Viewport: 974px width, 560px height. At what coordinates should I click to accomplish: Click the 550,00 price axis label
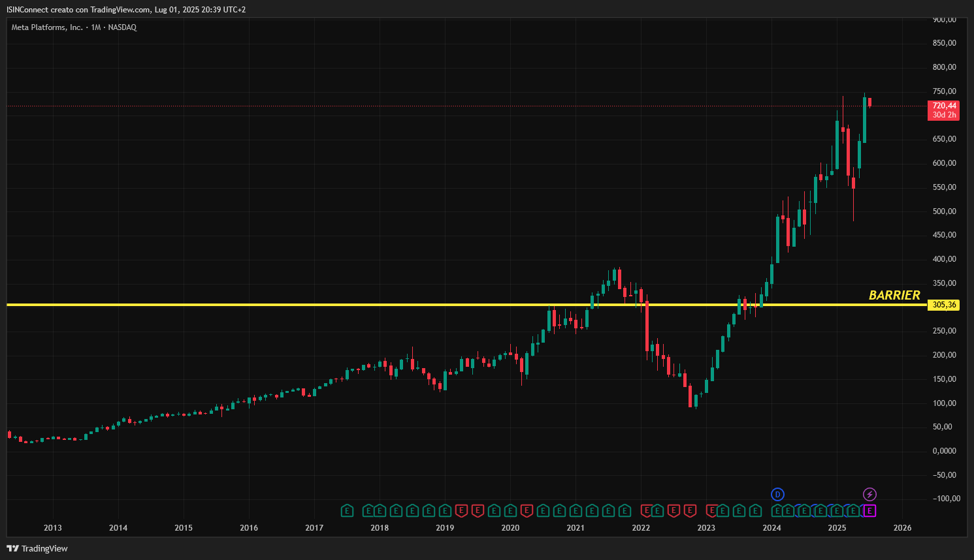click(945, 187)
